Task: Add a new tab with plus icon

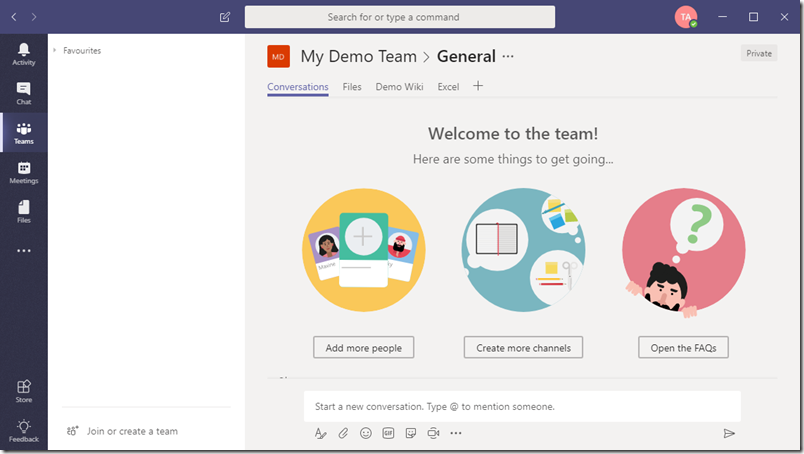Action: tap(478, 86)
